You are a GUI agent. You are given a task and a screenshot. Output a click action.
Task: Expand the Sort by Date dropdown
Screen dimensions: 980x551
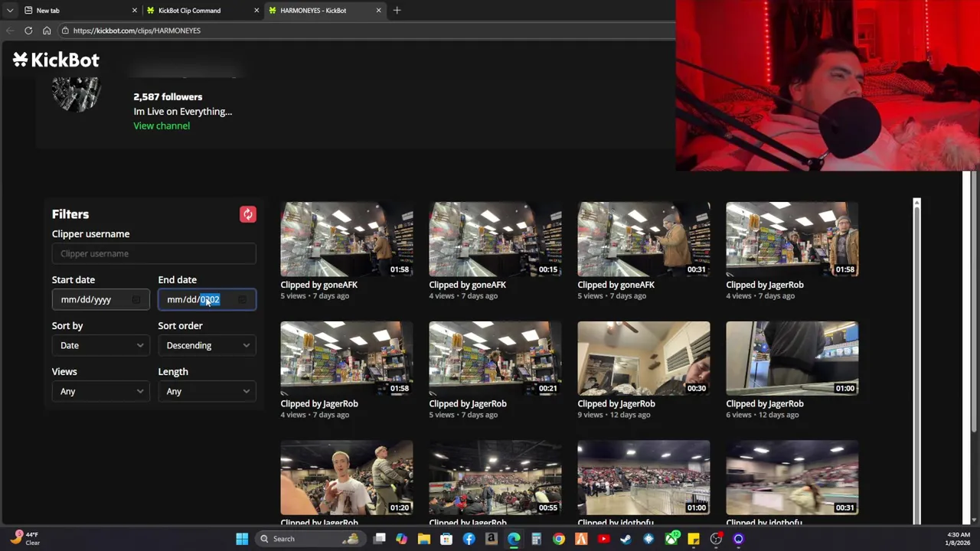pyautogui.click(x=100, y=346)
